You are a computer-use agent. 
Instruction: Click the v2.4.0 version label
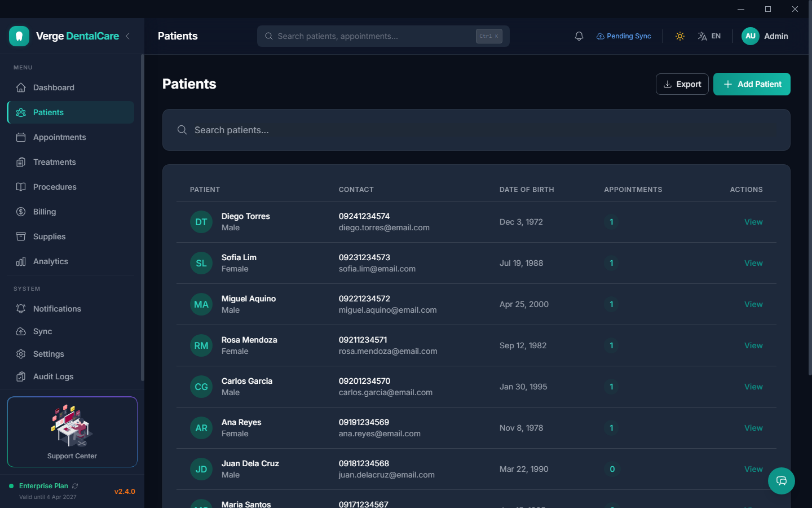(x=125, y=492)
